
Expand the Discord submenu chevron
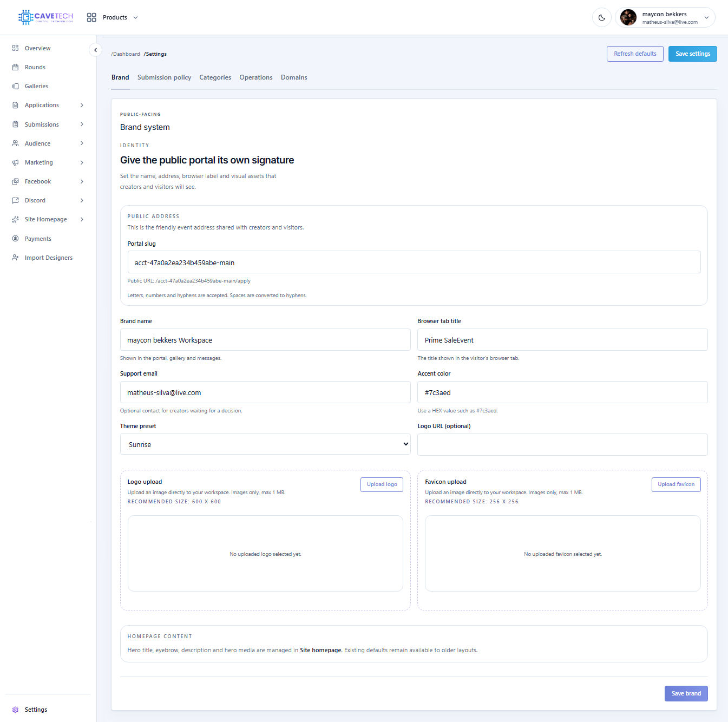pos(82,200)
